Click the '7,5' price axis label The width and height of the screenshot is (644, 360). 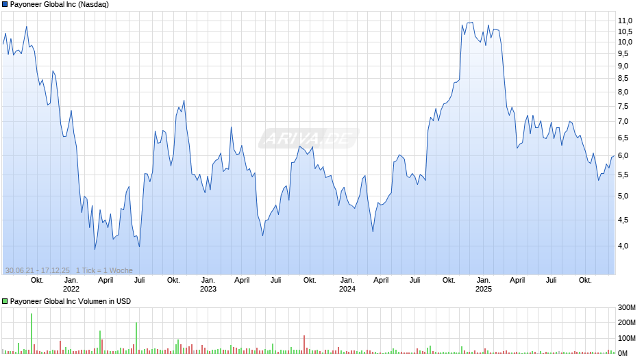pos(623,106)
